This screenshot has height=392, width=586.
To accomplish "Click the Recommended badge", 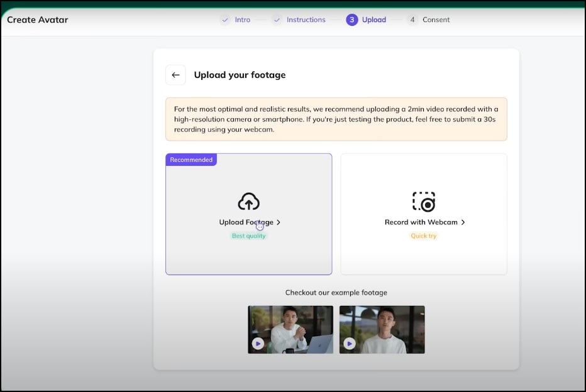I will (x=191, y=160).
